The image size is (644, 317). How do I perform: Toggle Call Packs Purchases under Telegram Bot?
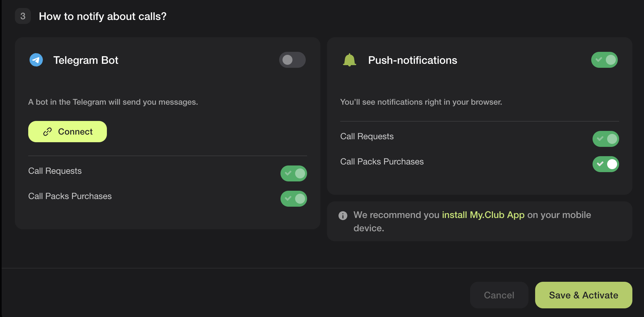(293, 199)
